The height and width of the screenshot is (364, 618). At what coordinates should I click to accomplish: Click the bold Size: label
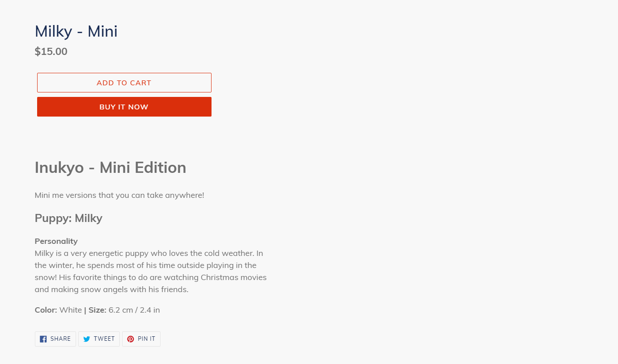coord(97,310)
